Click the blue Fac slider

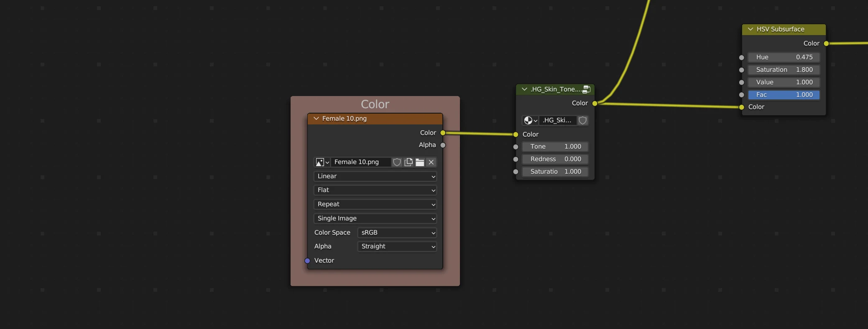pyautogui.click(x=784, y=95)
